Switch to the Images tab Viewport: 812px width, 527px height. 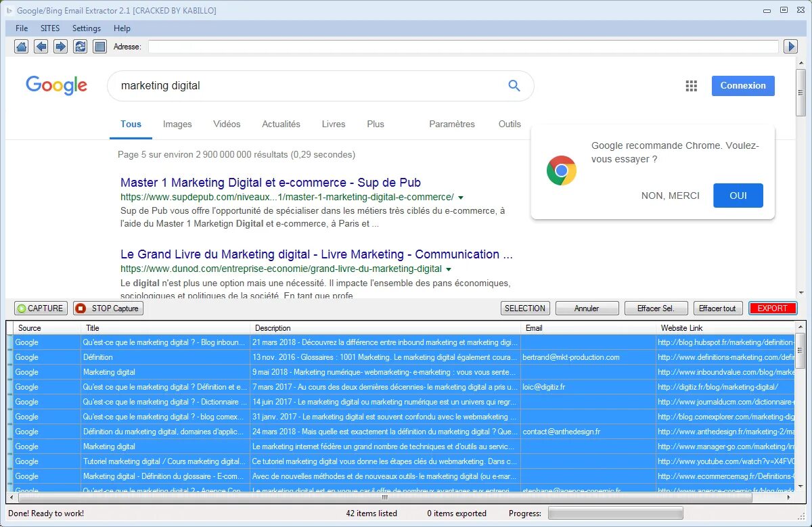(x=177, y=124)
